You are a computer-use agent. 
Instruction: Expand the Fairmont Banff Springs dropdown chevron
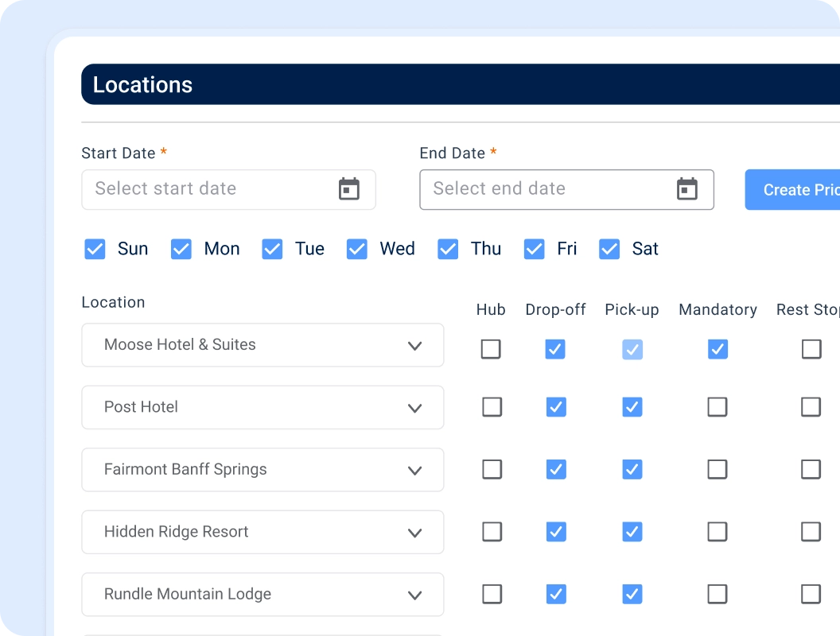coord(414,471)
